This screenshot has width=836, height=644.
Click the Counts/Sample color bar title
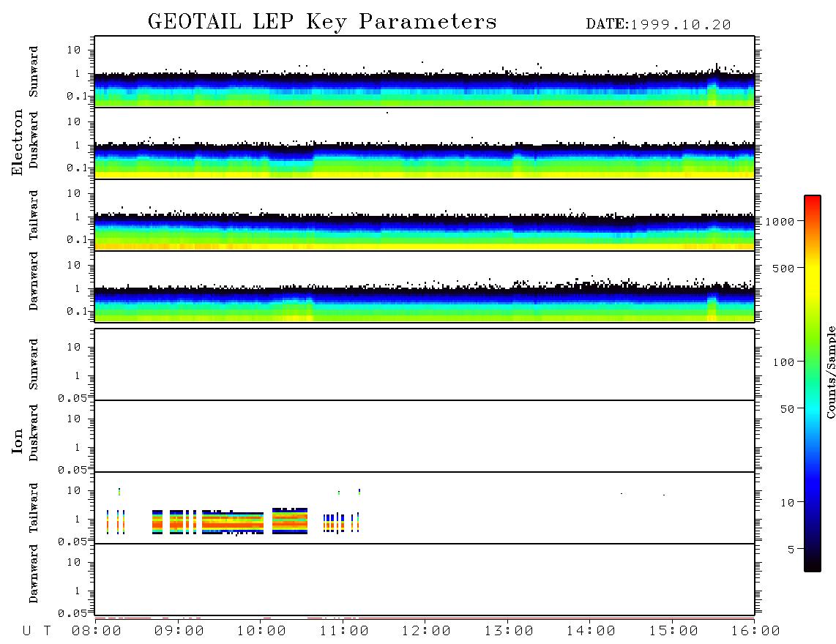coord(830,372)
